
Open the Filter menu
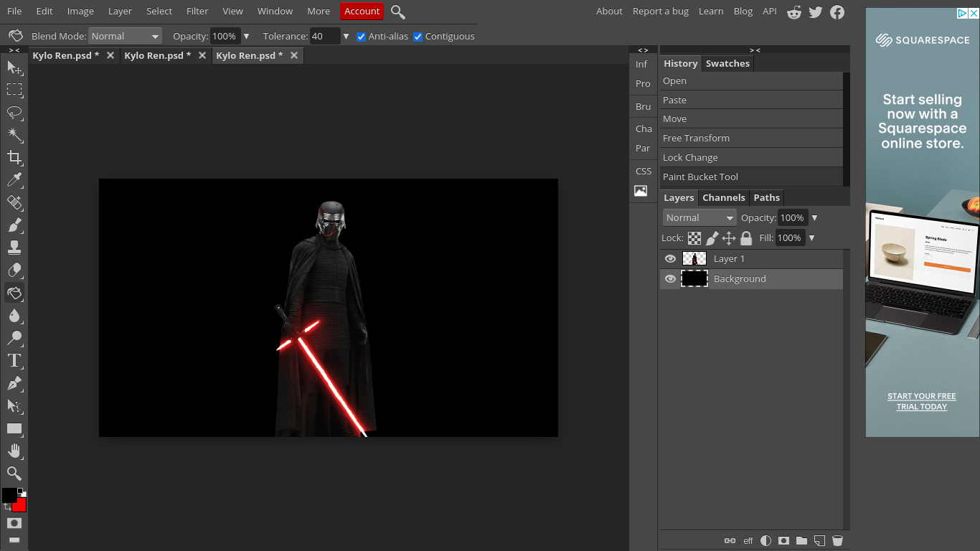(197, 11)
